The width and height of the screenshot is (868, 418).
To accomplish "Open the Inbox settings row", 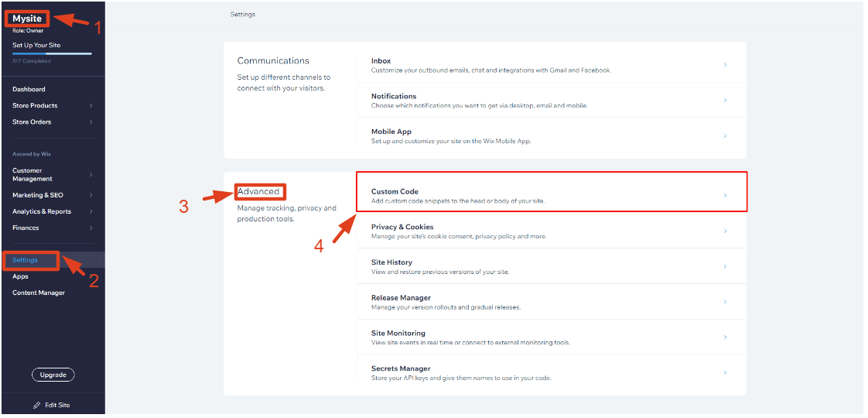I will [551, 65].
